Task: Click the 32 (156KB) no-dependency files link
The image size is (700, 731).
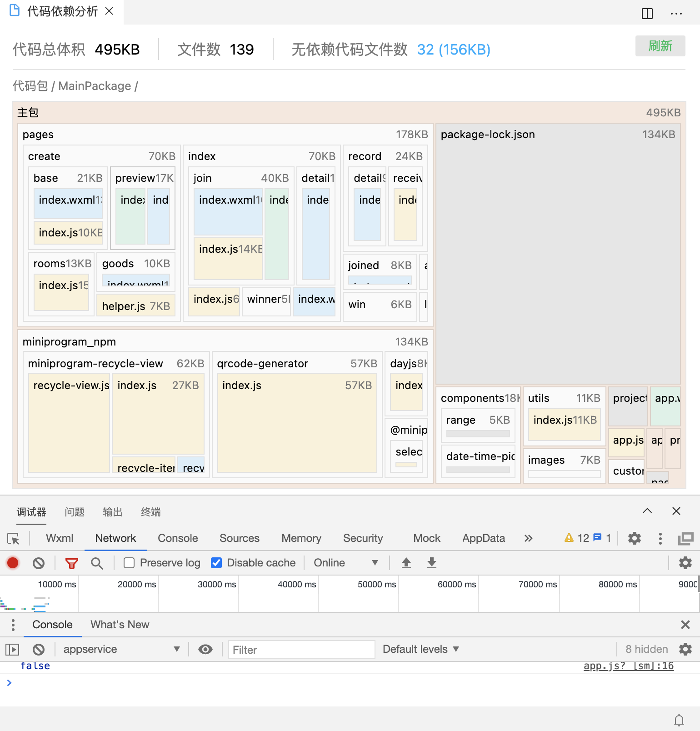Action: coord(454,49)
